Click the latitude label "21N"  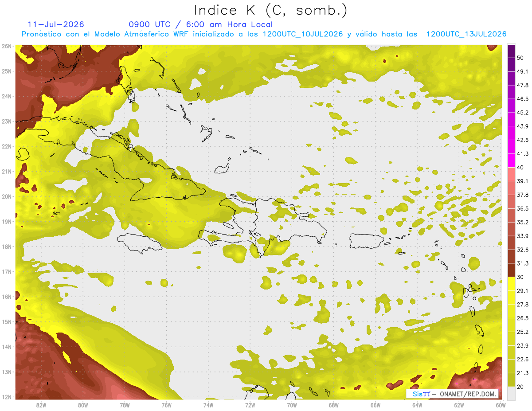[x=6, y=171]
